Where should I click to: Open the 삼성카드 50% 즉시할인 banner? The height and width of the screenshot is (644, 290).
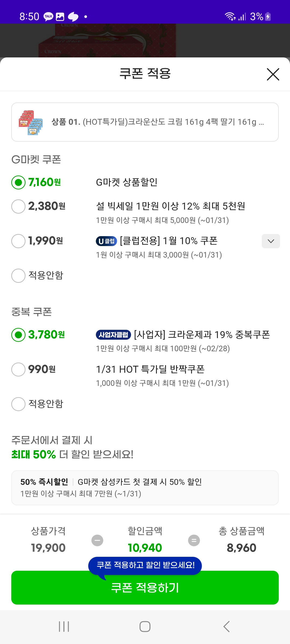tap(145, 488)
